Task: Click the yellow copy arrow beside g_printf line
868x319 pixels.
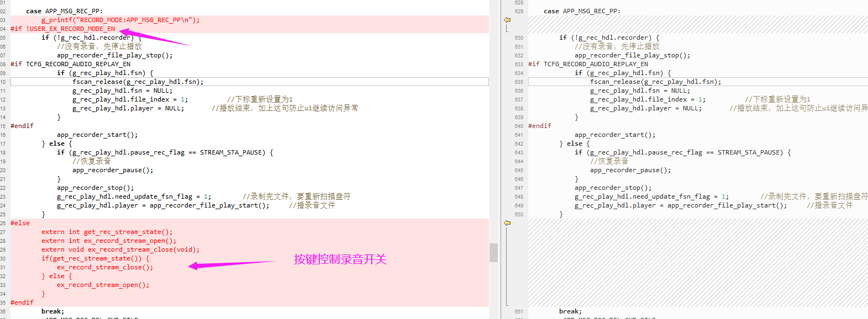Action: click(x=507, y=20)
